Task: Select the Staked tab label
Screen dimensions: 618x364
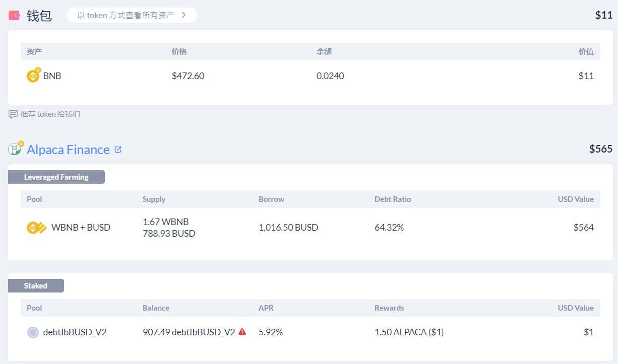Action: click(x=36, y=285)
